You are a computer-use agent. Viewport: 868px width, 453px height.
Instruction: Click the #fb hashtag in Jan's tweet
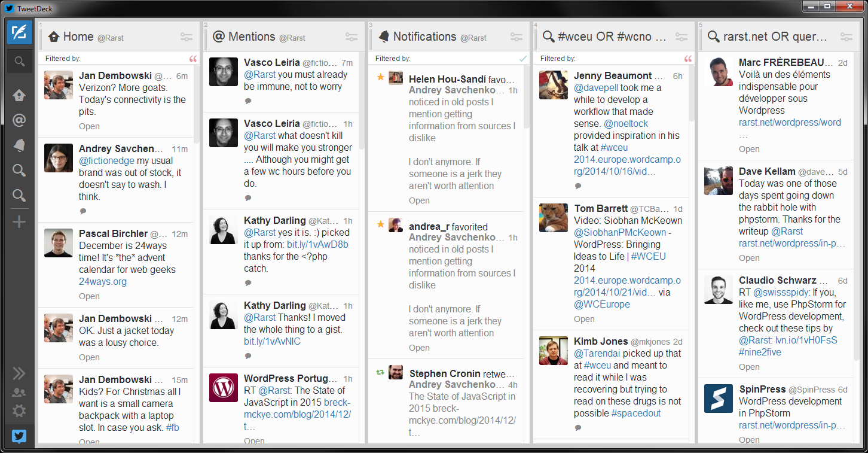point(172,427)
